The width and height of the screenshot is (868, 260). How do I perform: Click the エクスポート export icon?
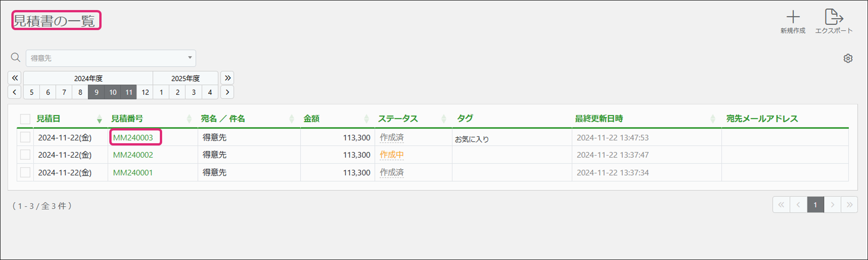pyautogui.click(x=833, y=17)
